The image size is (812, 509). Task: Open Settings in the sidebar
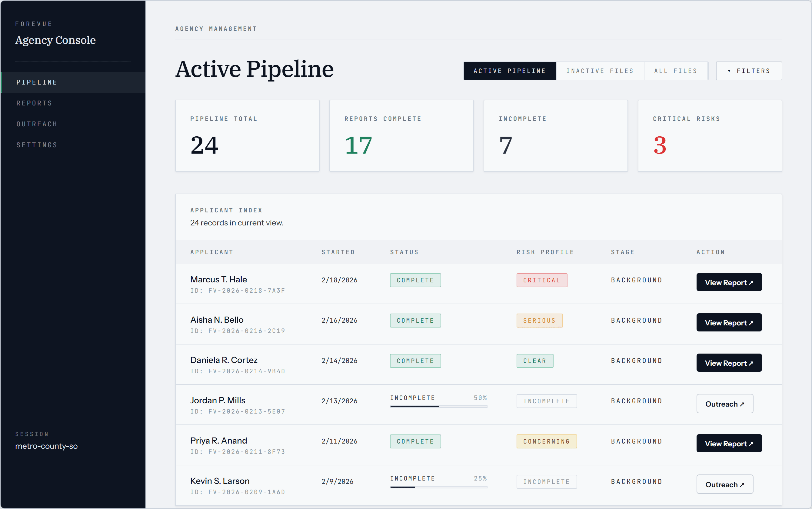point(73,145)
